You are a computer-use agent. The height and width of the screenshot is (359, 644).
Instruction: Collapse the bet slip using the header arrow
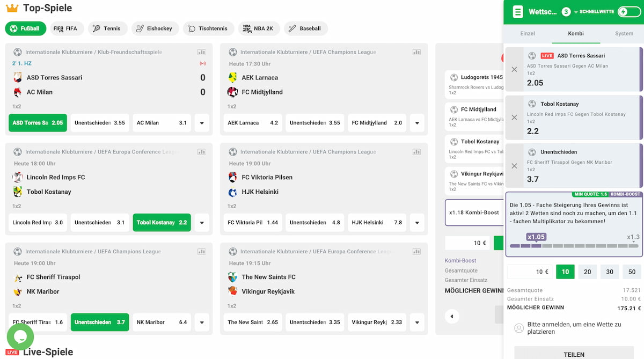(576, 12)
